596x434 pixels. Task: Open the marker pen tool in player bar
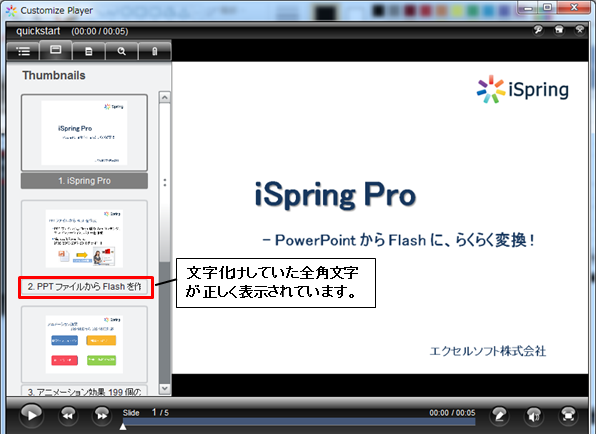(499, 415)
